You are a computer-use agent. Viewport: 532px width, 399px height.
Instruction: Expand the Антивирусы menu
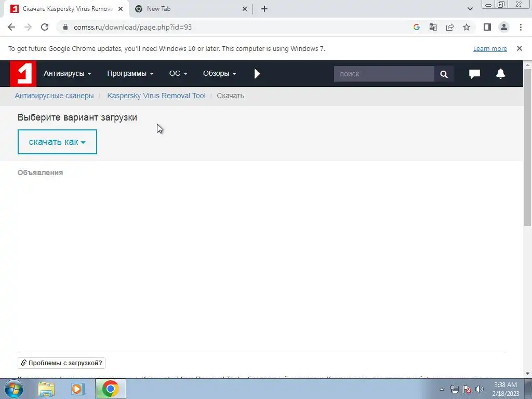[67, 74]
